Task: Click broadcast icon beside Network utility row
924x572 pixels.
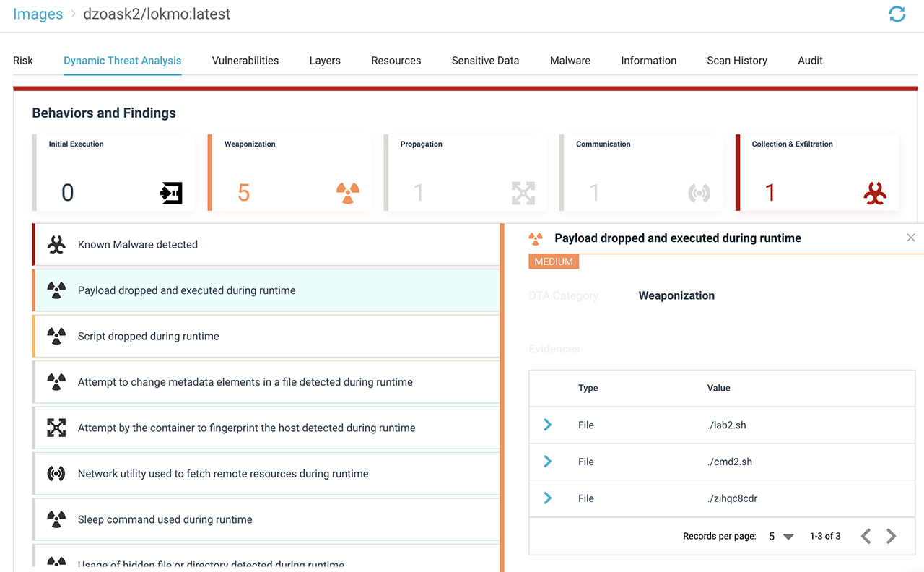Action: (x=56, y=474)
